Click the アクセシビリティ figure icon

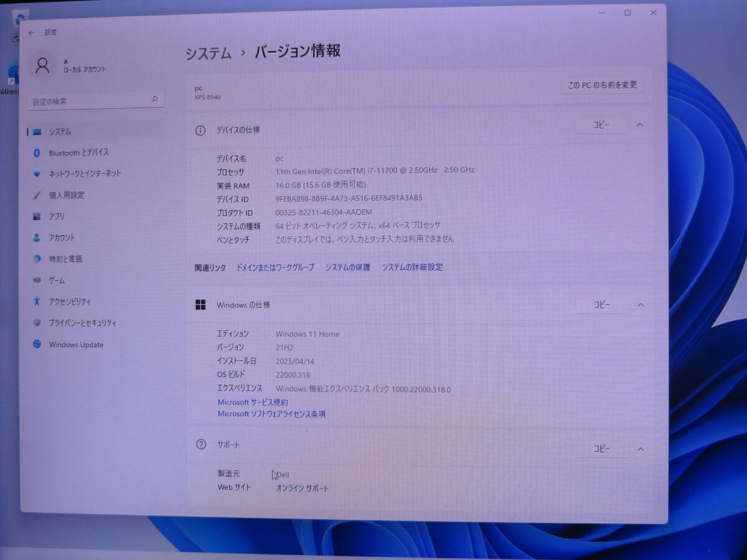[37, 302]
